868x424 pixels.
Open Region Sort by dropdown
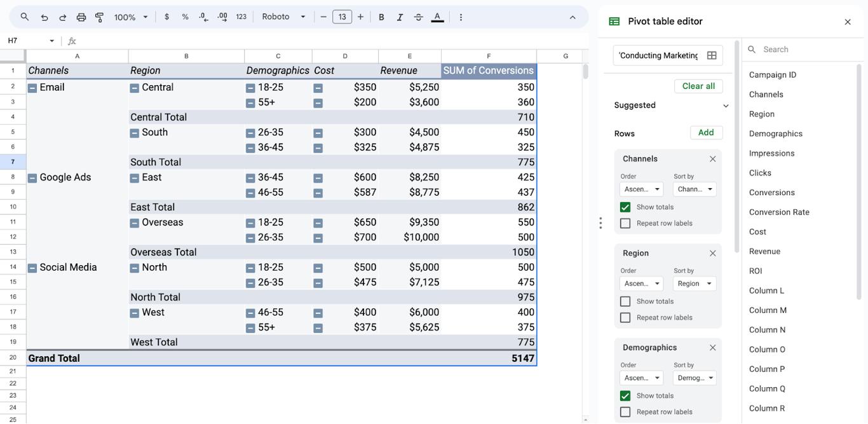coord(695,284)
